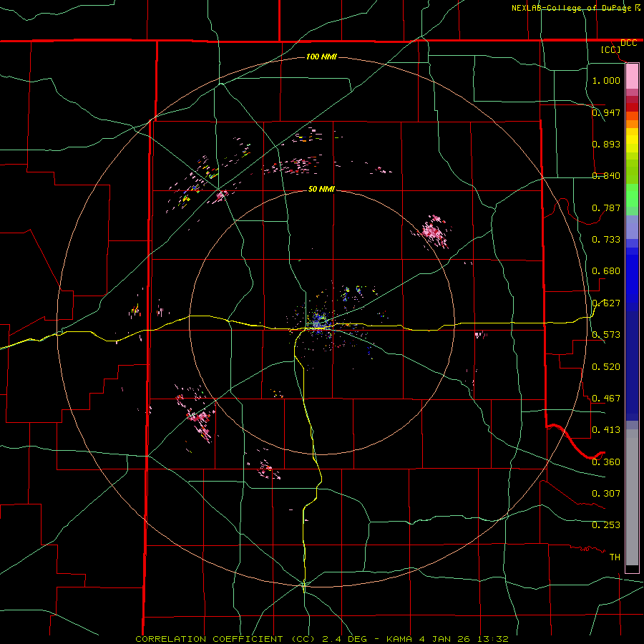644x644 pixels.
Task: Click the 0.573 scale label
Action: [606, 335]
